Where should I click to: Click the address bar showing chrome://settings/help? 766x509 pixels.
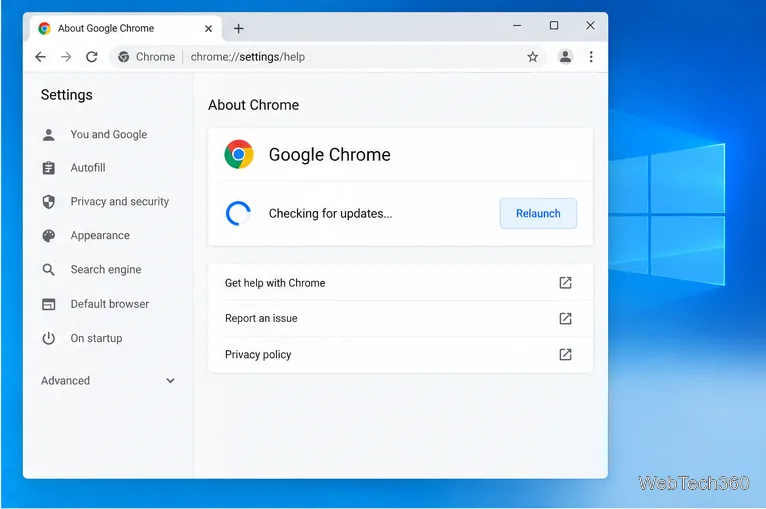pyautogui.click(x=326, y=57)
